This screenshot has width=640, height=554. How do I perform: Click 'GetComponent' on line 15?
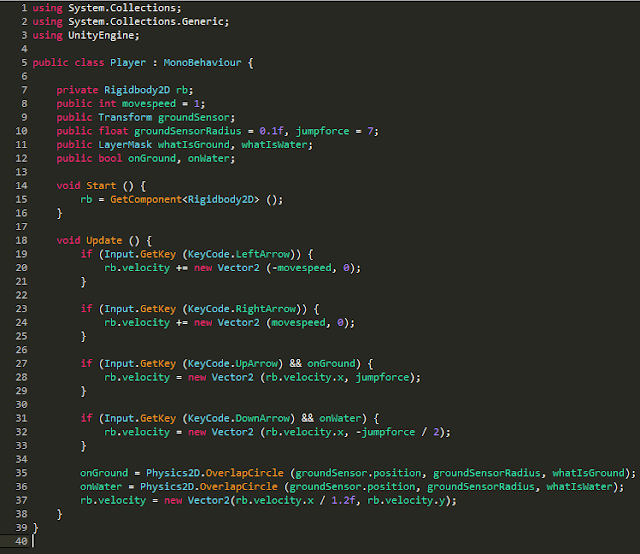[x=146, y=200]
